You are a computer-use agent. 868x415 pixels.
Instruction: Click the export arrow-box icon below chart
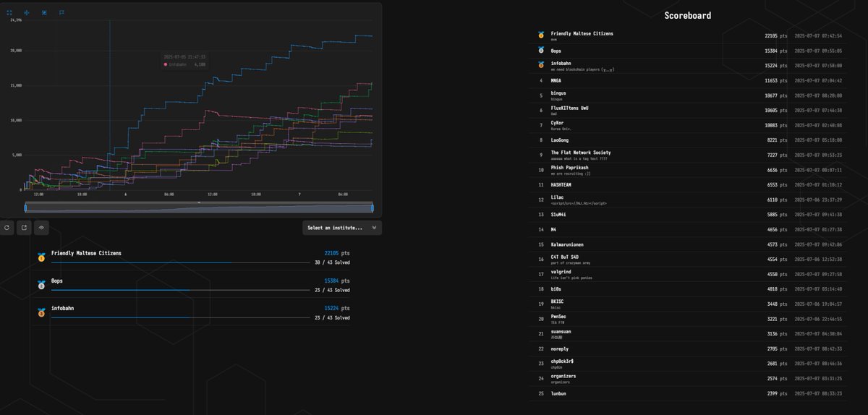[x=24, y=228]
